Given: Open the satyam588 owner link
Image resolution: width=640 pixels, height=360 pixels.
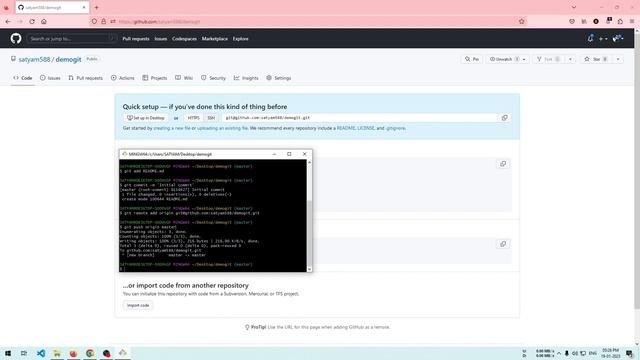Looking at the screenshot, I should [34, 59].
